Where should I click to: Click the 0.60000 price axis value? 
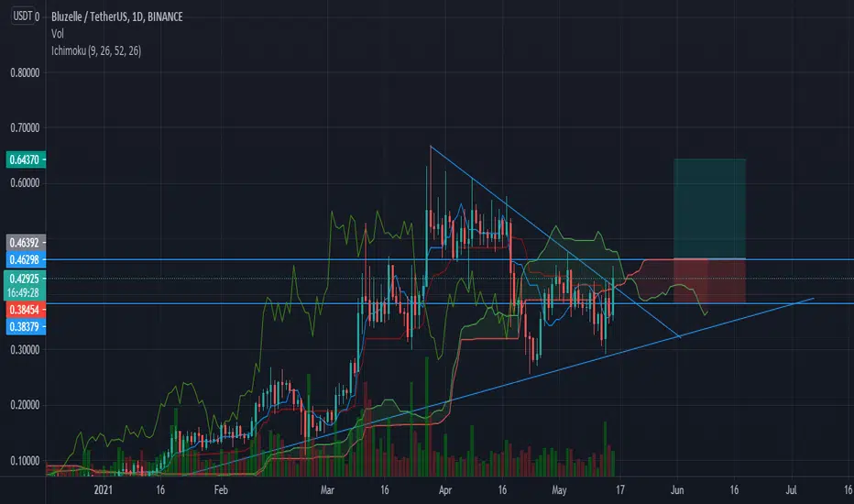point(25,183)
